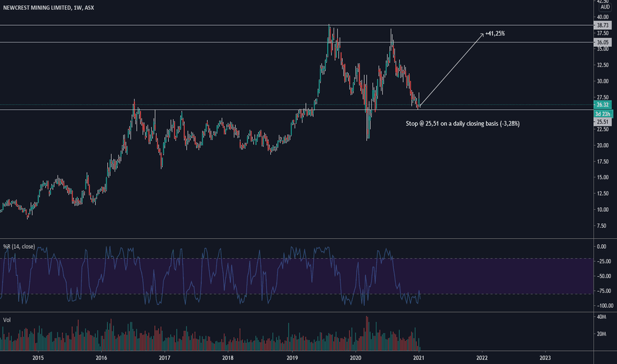Screen dimensions: 617x364
Task: Click the %R (14, close) indicator label
Action: tap(19, 247)
